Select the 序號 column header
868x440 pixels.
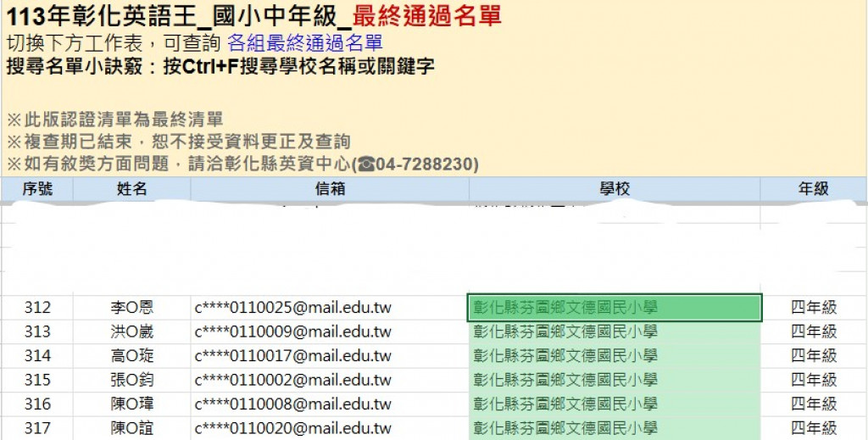pos(37,189)
